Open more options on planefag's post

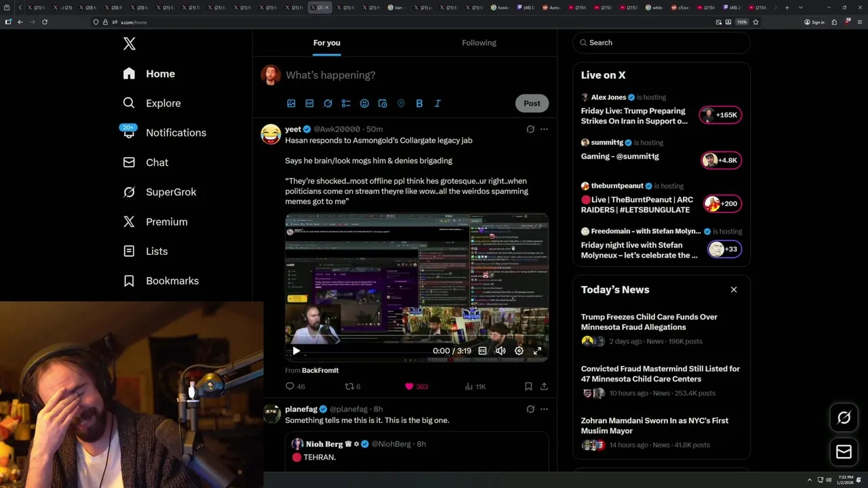(x=544, y=409)
